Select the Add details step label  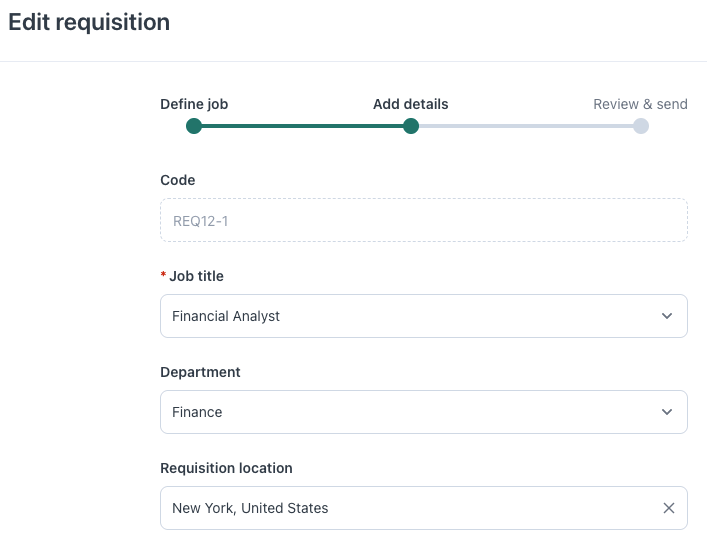410,104
